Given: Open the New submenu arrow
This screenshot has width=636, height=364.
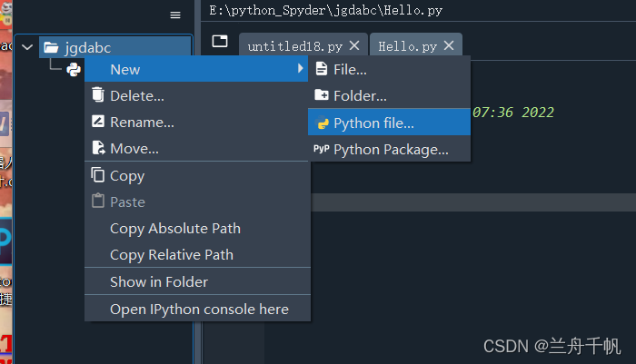Looking at the screenshot, I should (x=301, y=69).
